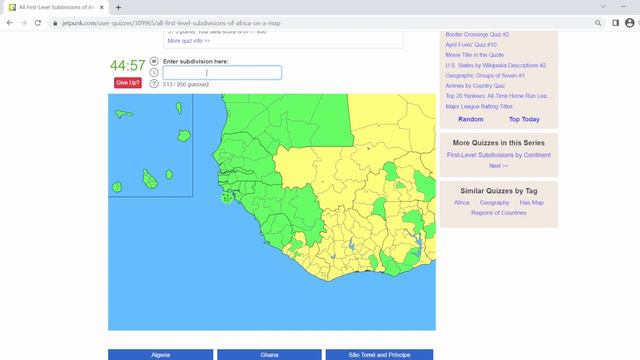The height and width of the screenshot is (360, 640).
Task: Open the More quiz info link
Action: 189,41
